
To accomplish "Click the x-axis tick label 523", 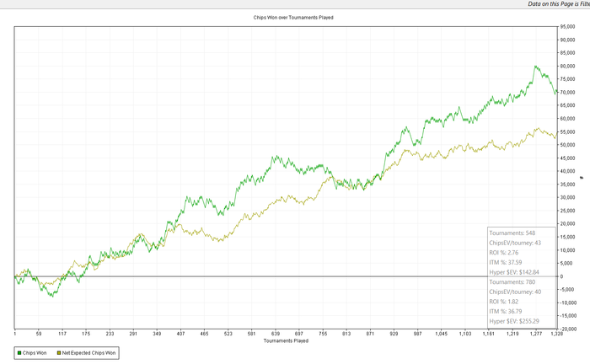I will pos(228,334).
